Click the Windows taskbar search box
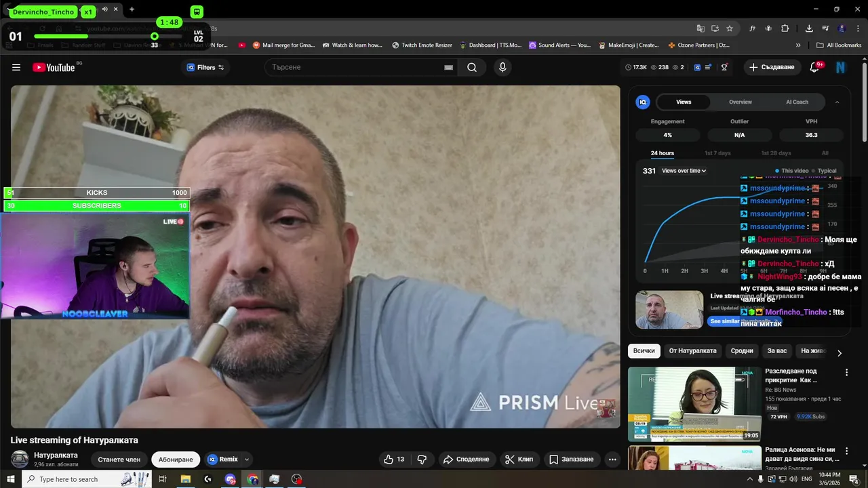The width and height of the screenshot is (868, 488). (88, 479)
